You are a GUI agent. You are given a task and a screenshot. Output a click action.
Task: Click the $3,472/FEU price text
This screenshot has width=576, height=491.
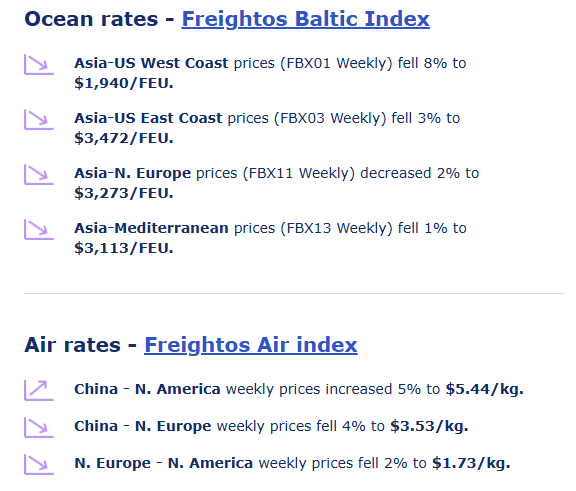tap(124, 138)
